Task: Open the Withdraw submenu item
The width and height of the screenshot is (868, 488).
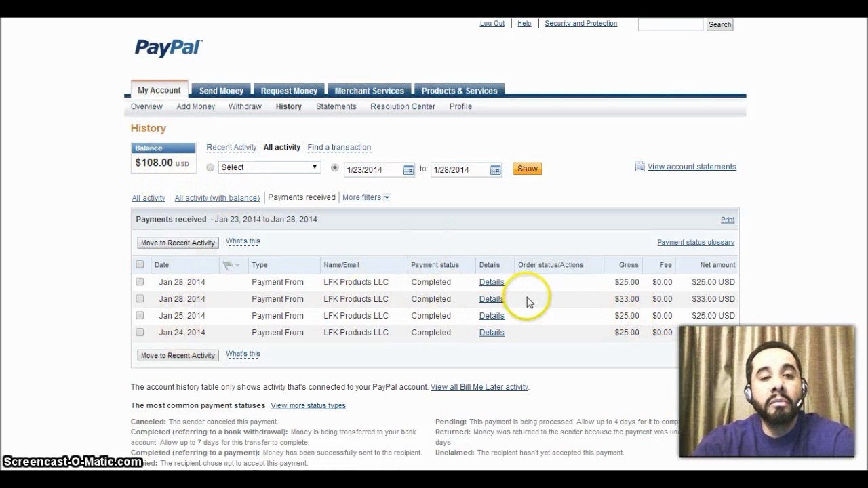Action: coord(245,106)
